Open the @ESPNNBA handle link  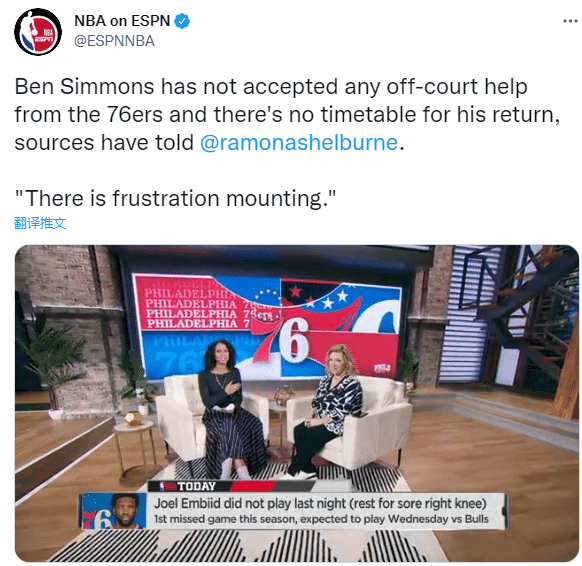pos(114,41)
